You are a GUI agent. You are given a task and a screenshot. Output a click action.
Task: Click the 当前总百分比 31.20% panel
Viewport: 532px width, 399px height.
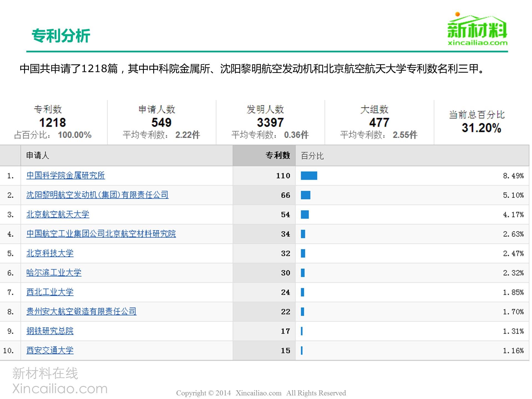pos(481,122)
